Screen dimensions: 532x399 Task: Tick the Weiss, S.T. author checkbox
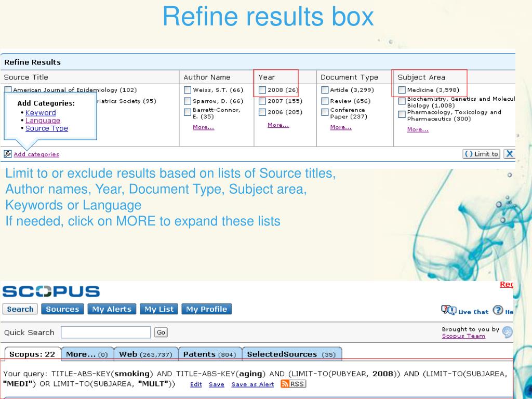(187, 90)
